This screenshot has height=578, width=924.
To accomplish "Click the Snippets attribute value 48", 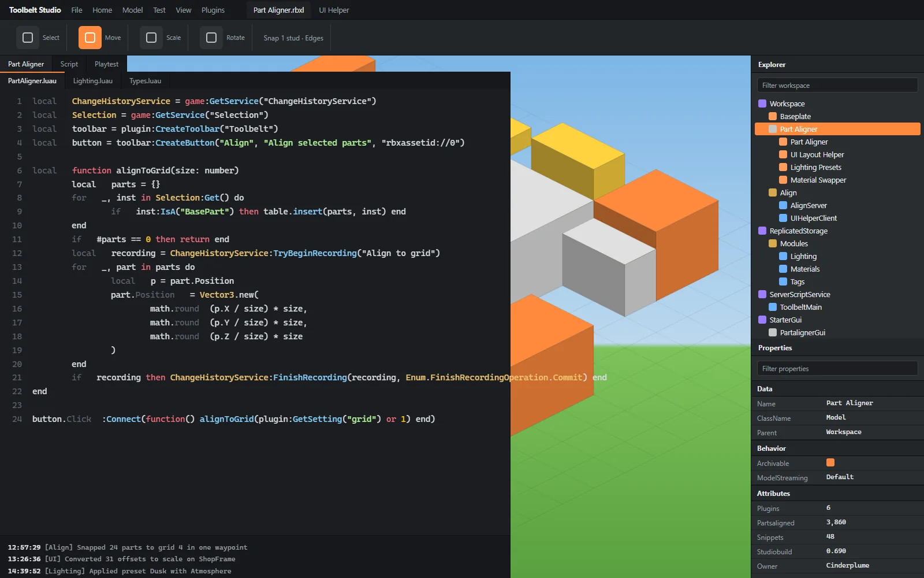I will point(830,537).
